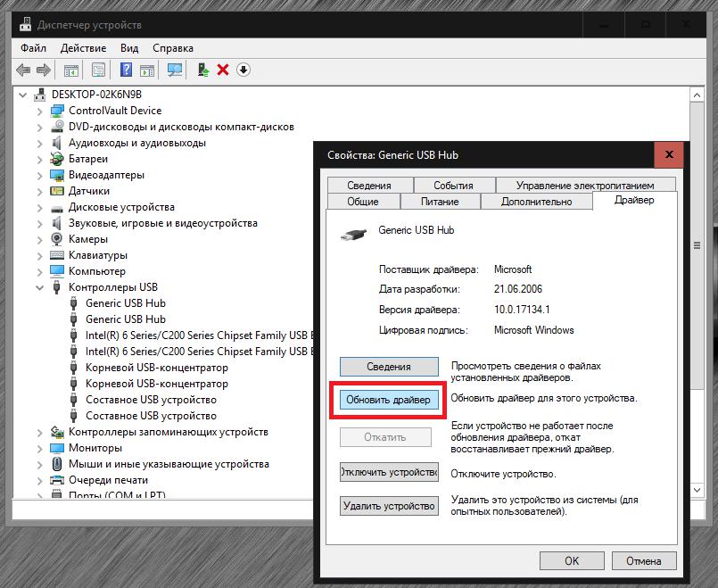718x588 pixels.
Task: Click the Дисковые устройства drive icon
Action: [x=57, y=209]
